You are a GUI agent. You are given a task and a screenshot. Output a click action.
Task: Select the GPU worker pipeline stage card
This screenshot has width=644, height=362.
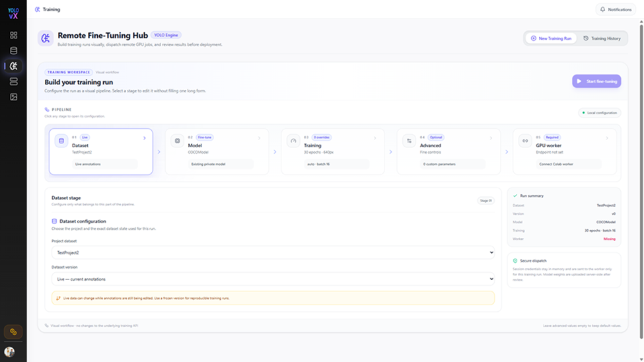565,152
